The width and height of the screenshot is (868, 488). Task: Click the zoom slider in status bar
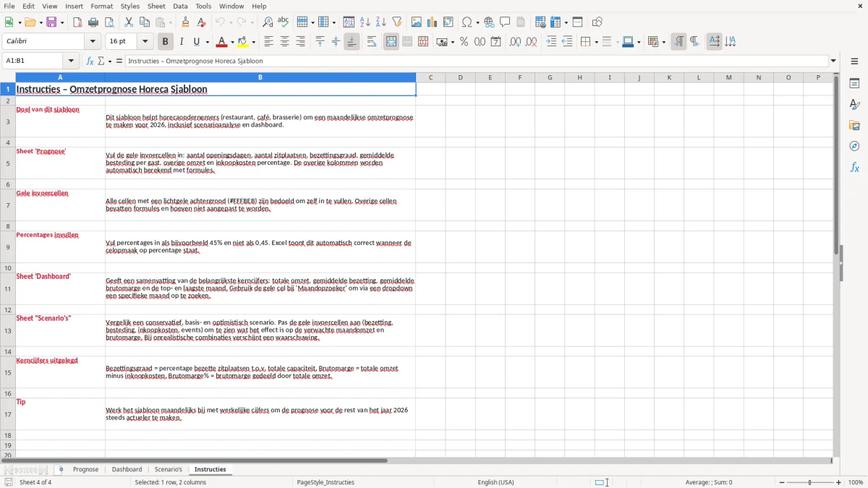(810, 482)
